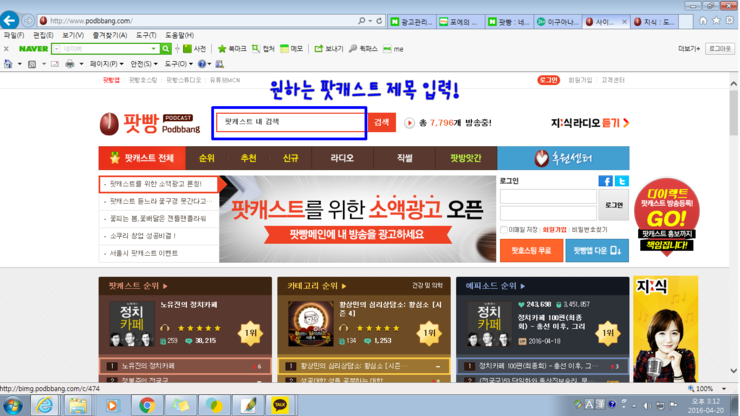Image resolution: width=740 pixels, height=416 pixels.
Task: Open the zoom level 100% dropdown arrow
Action: pos(724,389)
